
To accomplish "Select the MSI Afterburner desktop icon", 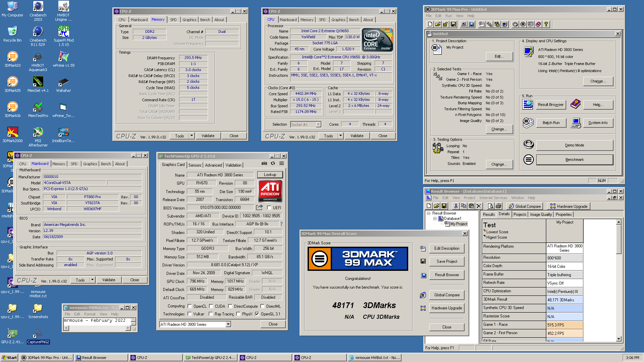I will tap(38, 137).
